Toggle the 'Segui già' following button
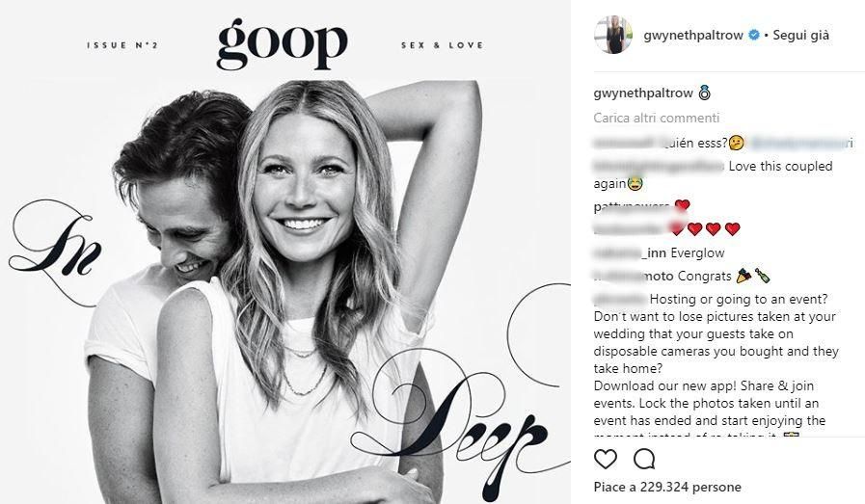Viewport: 865px width, 504px height. coord(800,36)
